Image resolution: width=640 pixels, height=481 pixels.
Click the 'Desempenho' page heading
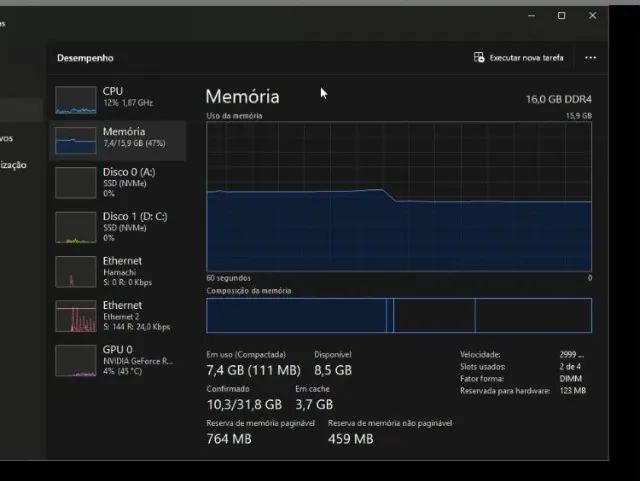click(x=85, y=58)
